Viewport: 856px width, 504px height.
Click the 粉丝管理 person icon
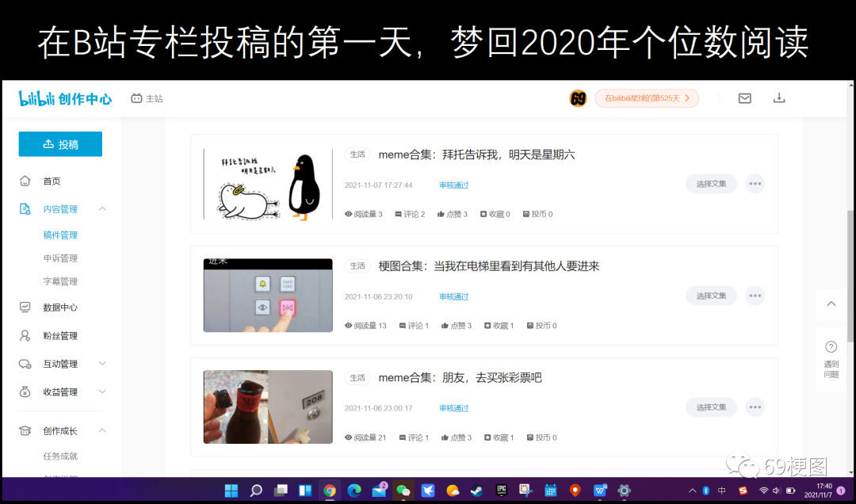tap(25, 335)
